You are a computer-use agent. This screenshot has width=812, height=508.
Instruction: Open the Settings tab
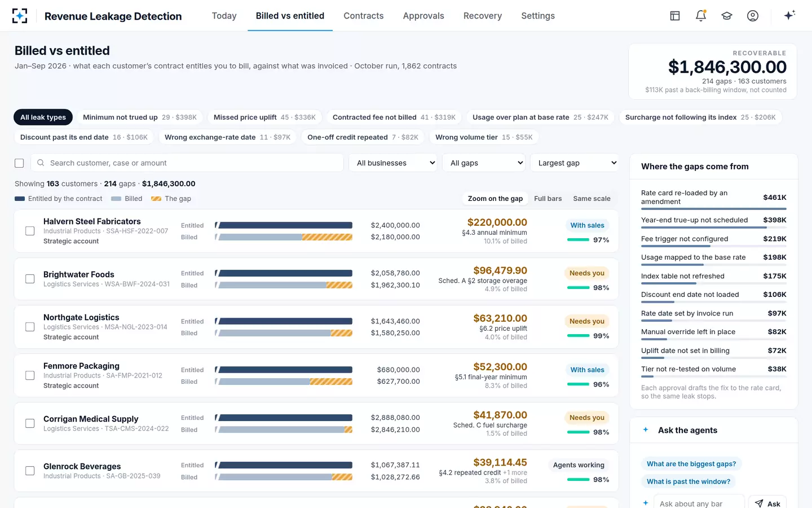coord(538,16)
